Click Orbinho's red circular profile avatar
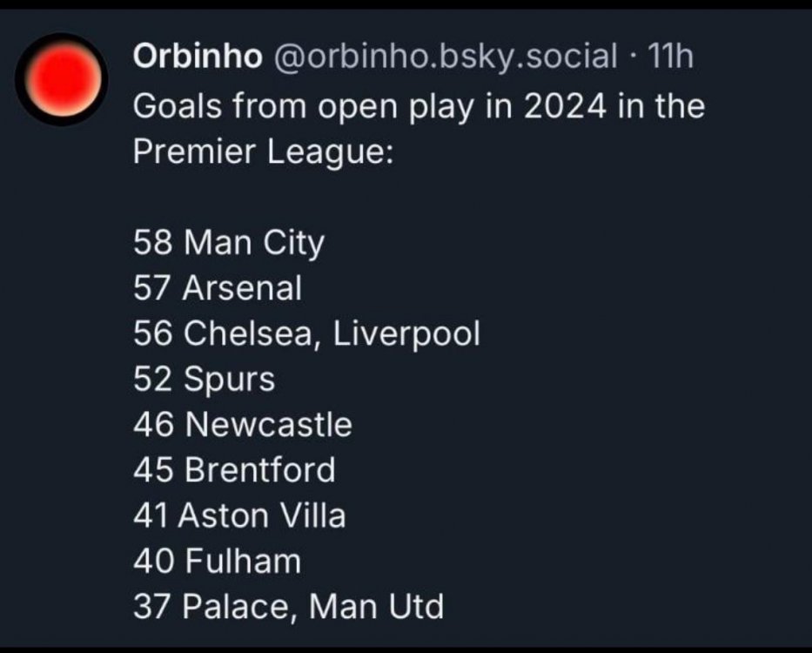 click(61, 79)
